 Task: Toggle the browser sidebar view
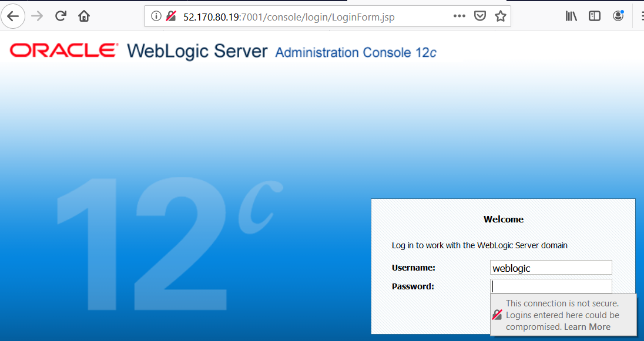[594, 16]
